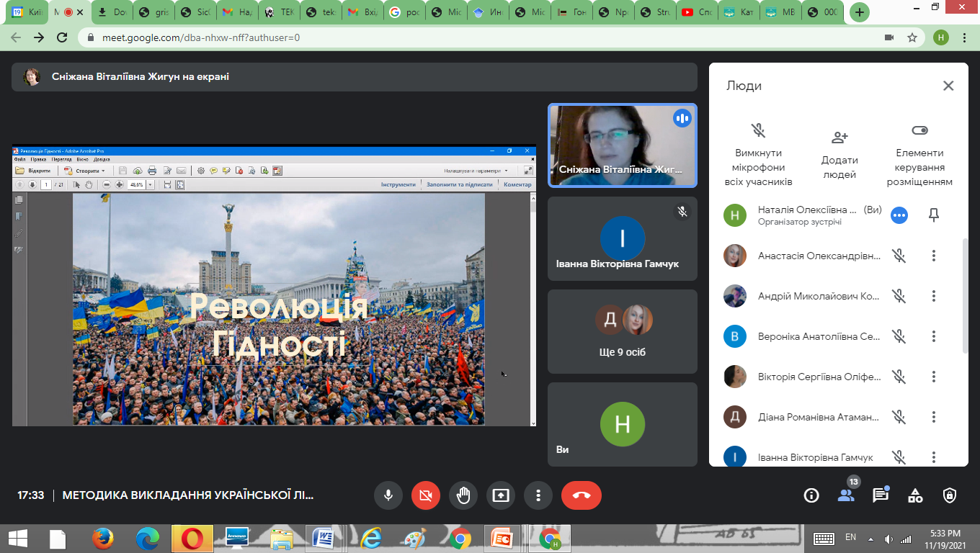
Task: Open the activities shapes icon
Action: 915,495
